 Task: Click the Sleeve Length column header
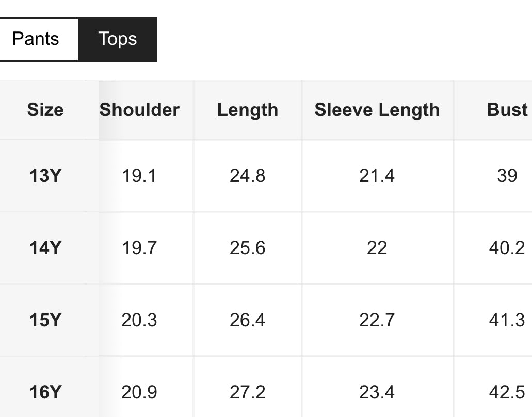point(377,110)
